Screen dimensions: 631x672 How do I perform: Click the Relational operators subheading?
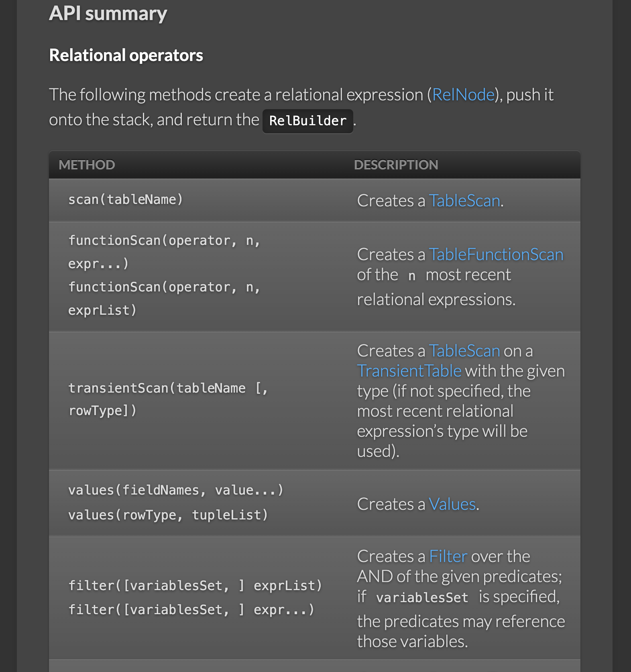tap(126, 55)
